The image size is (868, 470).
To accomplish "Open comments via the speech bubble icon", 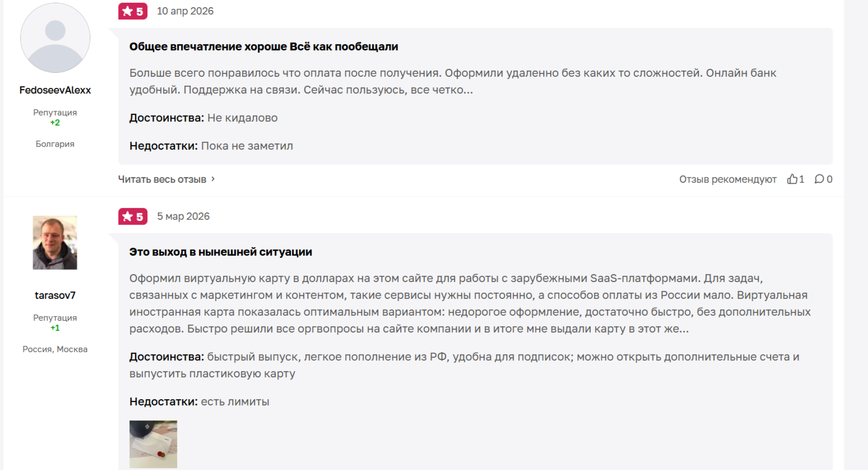I will pos(819,179).
